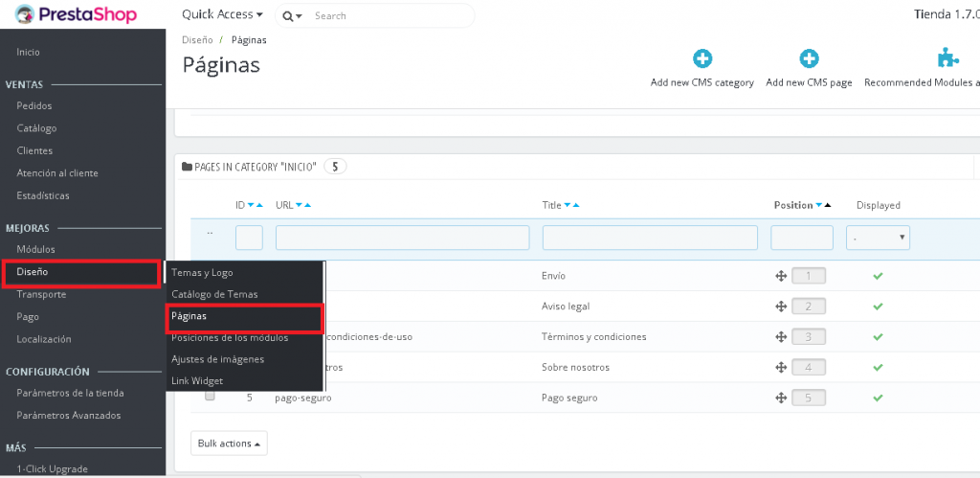This screenshot has width=980, height=478.
Task: Sort Title column ascending arrow
Action: pyautogui.click(x=576, y=205)
